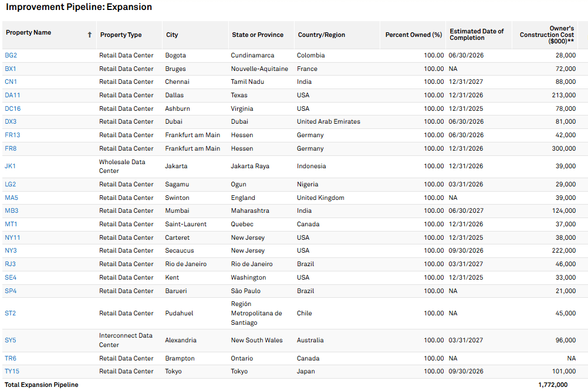Open the RJ3 property link

point(11,264)
